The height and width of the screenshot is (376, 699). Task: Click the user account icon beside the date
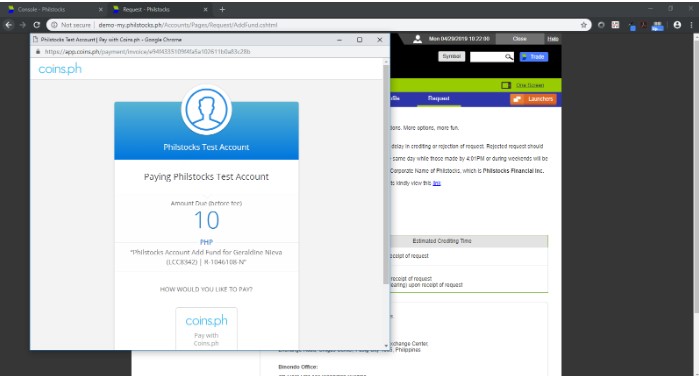coord(417,39)
